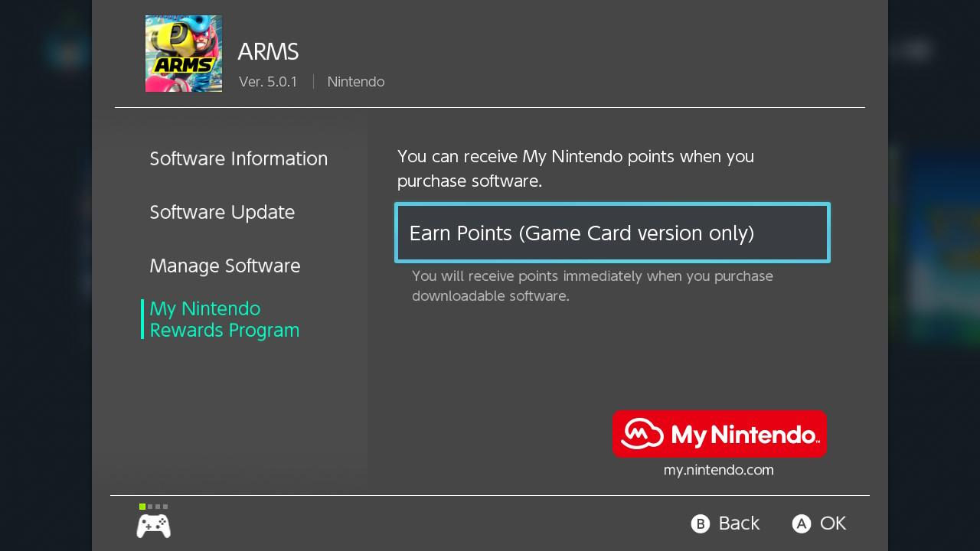Open the Software Update section
Viewport: 980px width, 551px height.
pos(222,212)
